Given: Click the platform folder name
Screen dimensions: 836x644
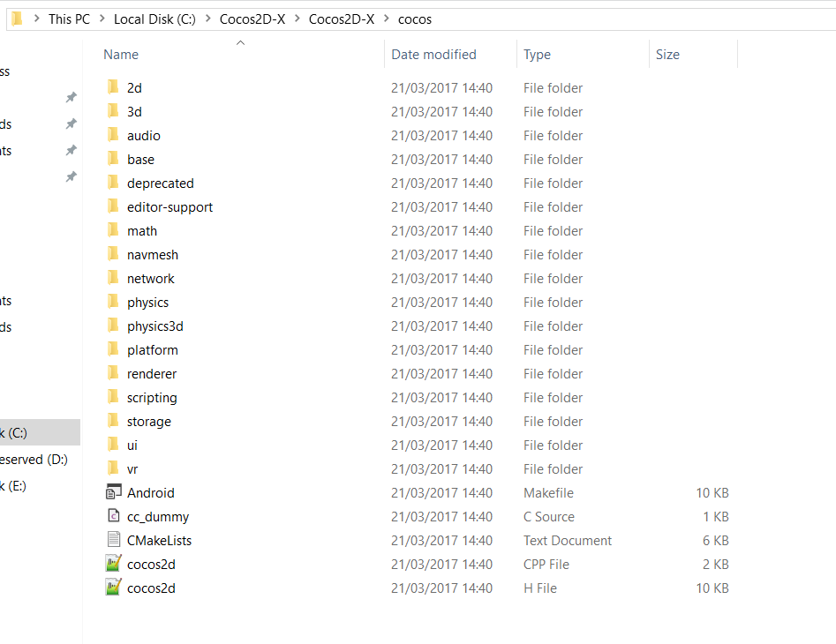Looking at the screenshot, I should [x=153, y=350].
